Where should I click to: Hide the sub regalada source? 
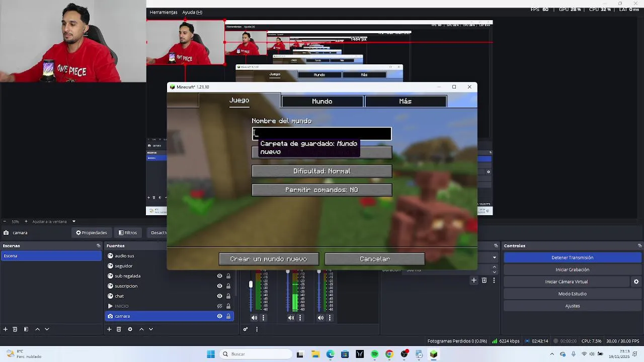[x=219, y=276]
